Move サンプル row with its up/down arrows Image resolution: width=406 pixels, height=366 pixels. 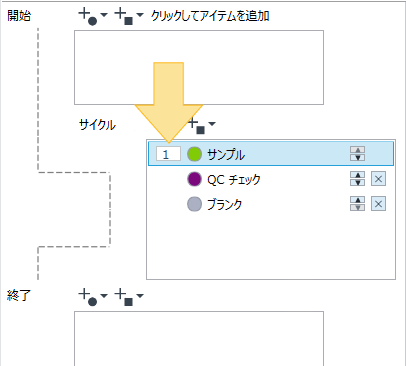(x=357, y=154)
